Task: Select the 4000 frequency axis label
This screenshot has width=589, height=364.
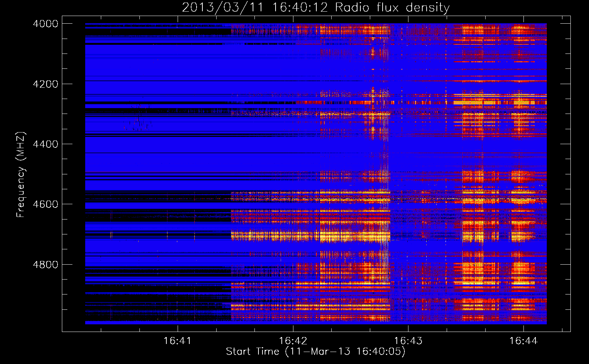Action: tap(46, 24)
